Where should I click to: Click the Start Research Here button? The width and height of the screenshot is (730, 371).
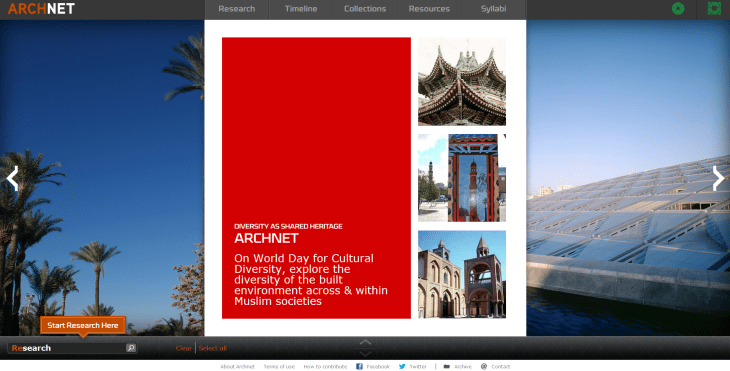(83, 325)
